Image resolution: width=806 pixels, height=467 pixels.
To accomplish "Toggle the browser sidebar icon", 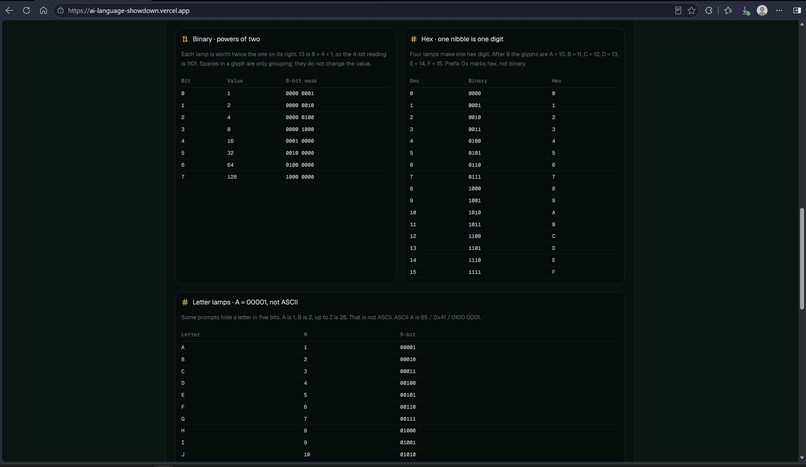I will 796,10.
